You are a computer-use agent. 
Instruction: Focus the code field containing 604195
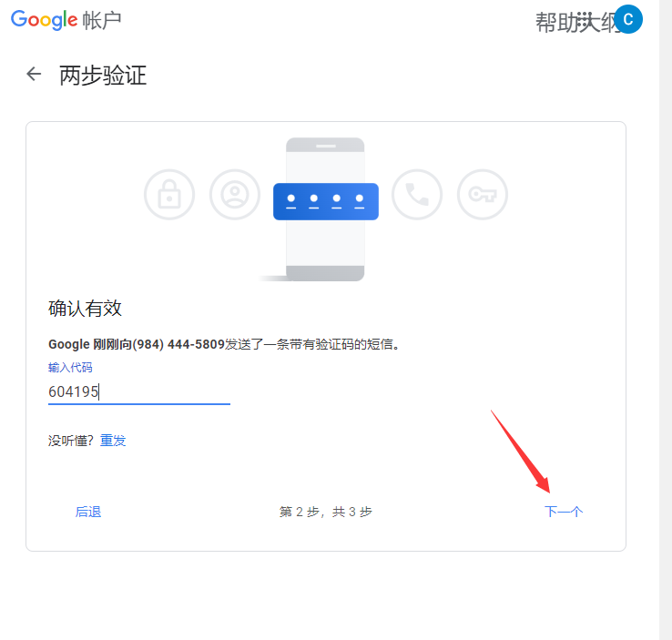[x=138, y=391]
